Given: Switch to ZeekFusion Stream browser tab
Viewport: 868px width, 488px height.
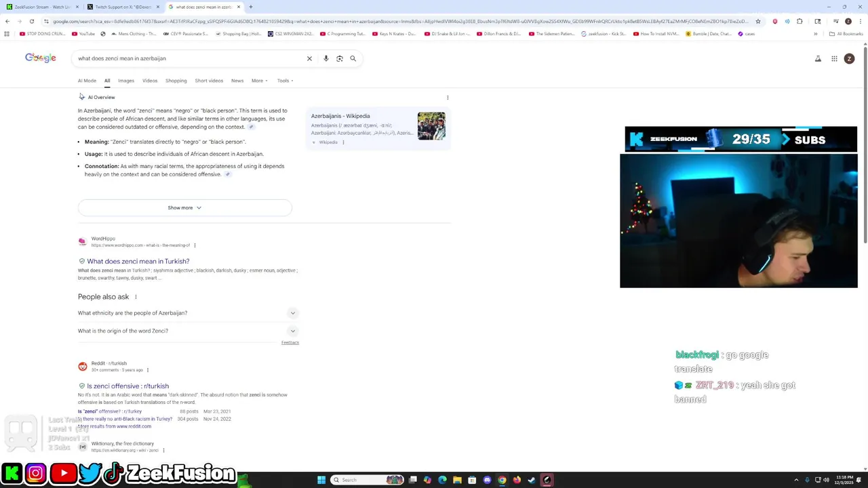Looking at the screenshot, I should (42, 7).
